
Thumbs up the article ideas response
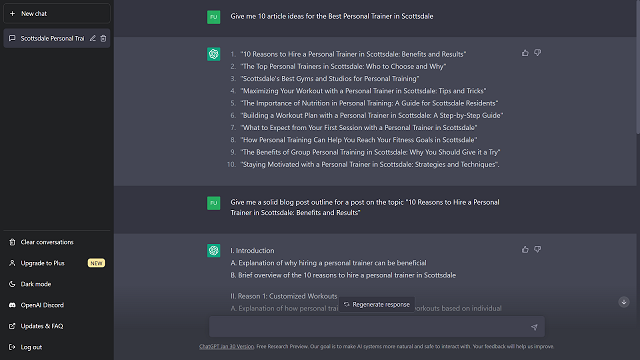[x=525, y=53]
